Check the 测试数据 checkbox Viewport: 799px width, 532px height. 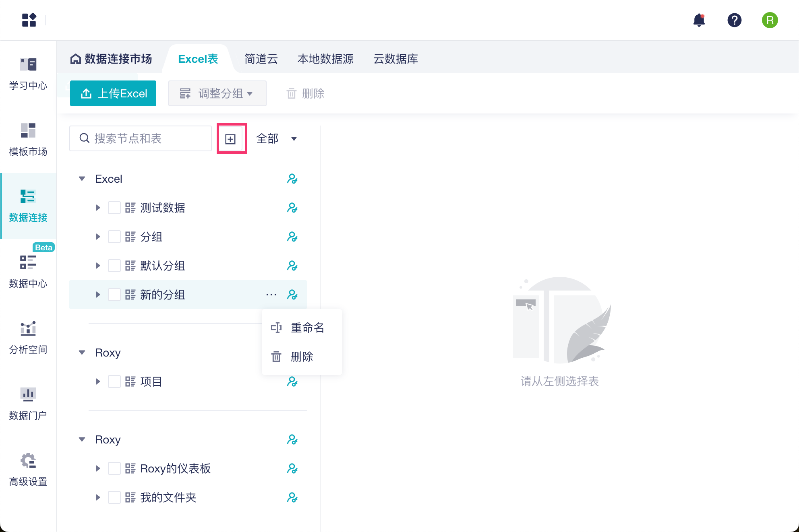(x=114, y=208)
